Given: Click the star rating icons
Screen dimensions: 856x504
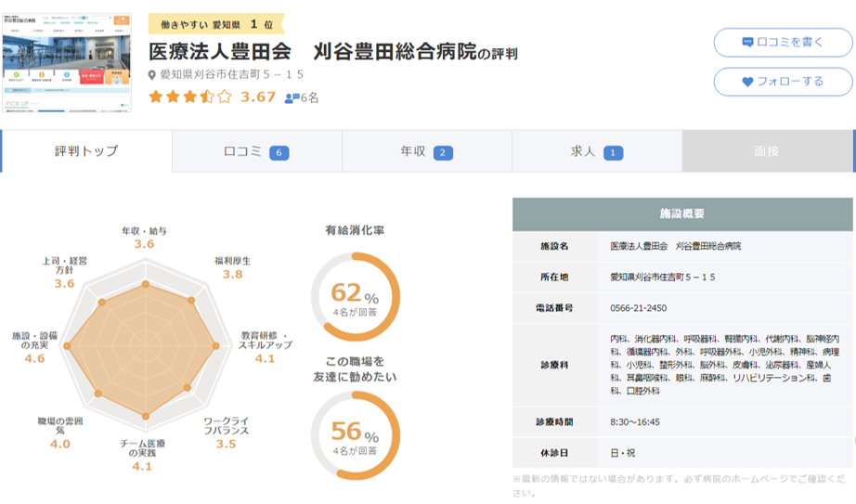Looking at the screenshot, I should pos(190,97).
